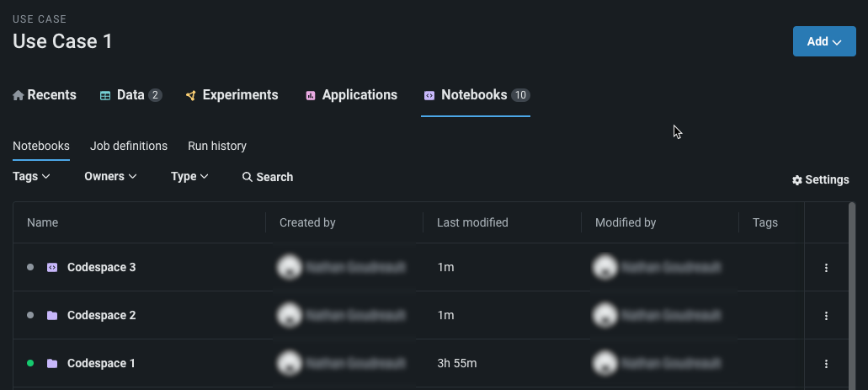Viewport: 868px width, 390px height.
Task: Click the notebook icon beside Codespace 3
Action: click(52, 267)
